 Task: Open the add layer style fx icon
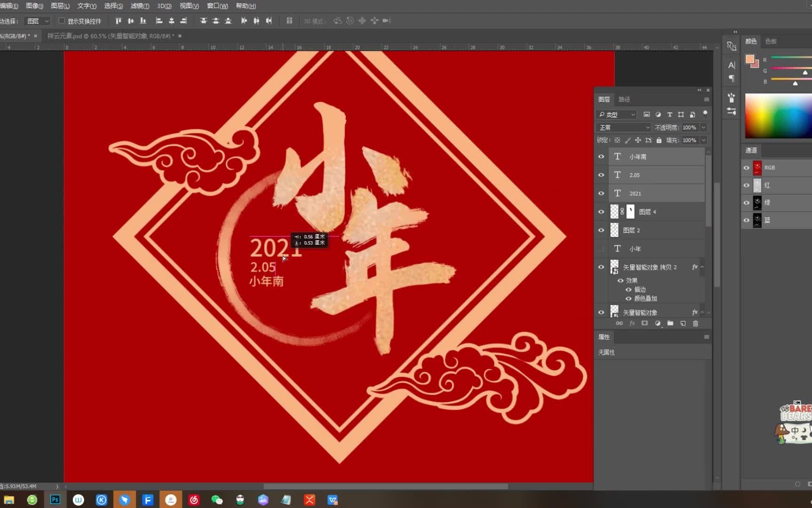[x=632, y=323]
